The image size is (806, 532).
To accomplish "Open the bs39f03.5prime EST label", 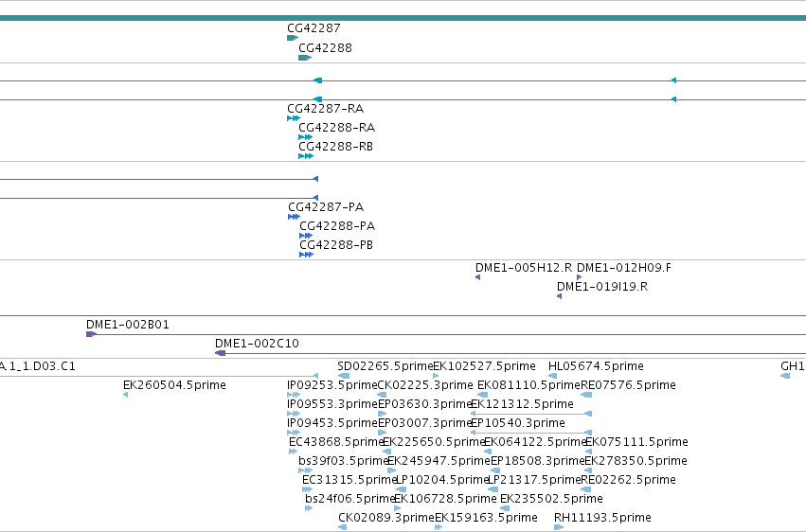I will tap(344, 461).
